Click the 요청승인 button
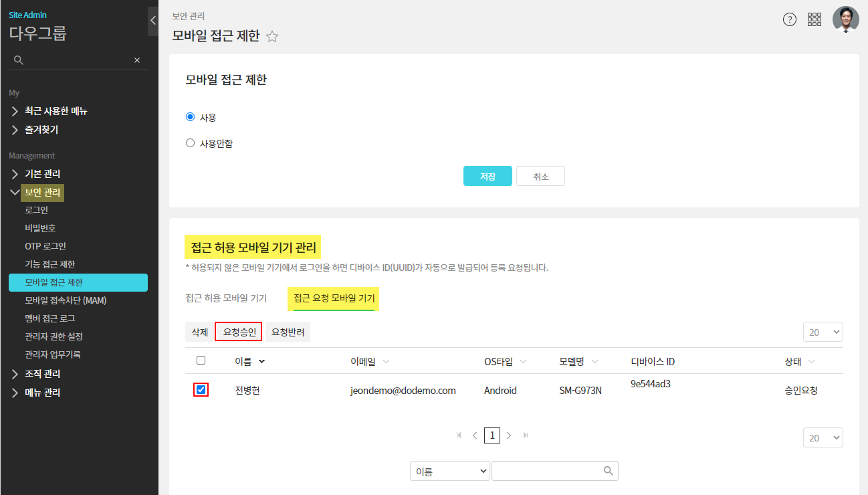The width and height of the screenshot is (868, 495). coord(238,332)
